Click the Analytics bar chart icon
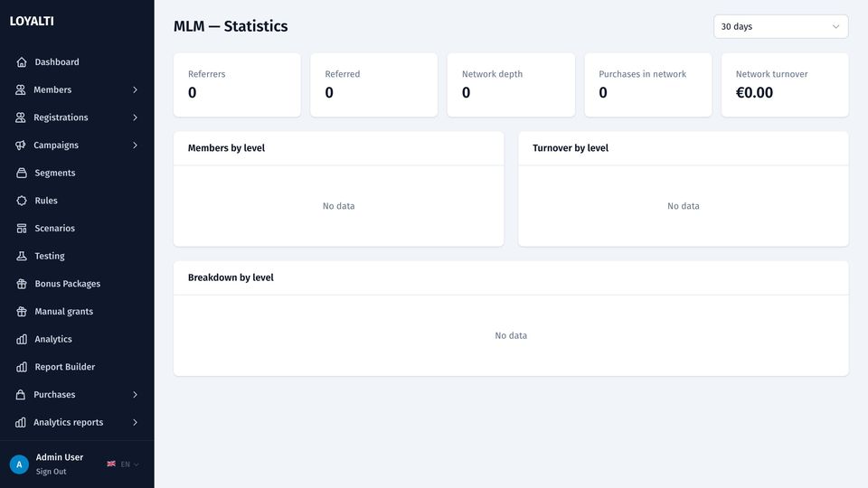This screenshot has width=868, height=488. click(22, 339)
